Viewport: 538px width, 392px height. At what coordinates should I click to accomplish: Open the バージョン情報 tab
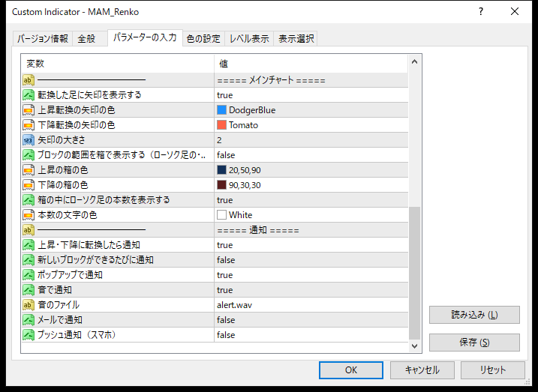coord(43,39)
